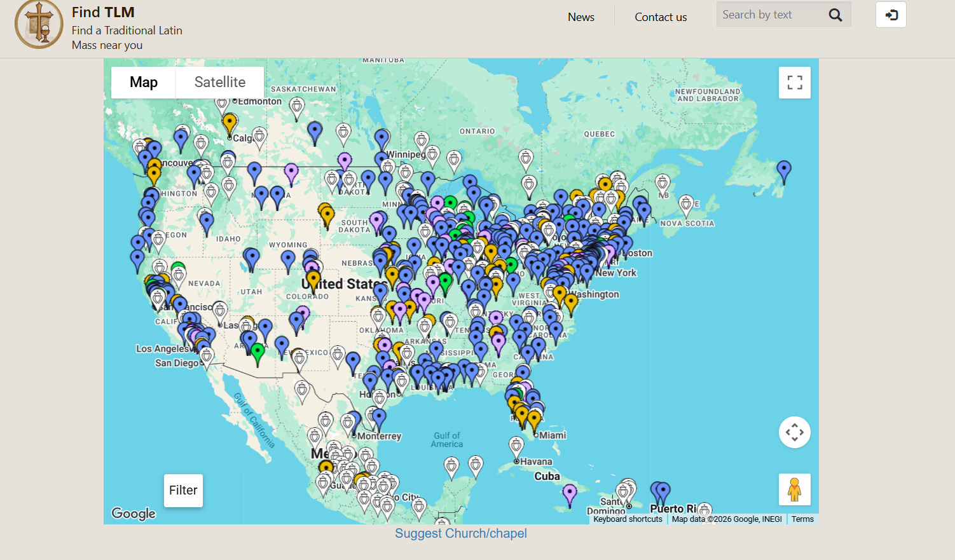955x560 pixels.
Task: Select the Street View pegman
Action: coord(795,489)
